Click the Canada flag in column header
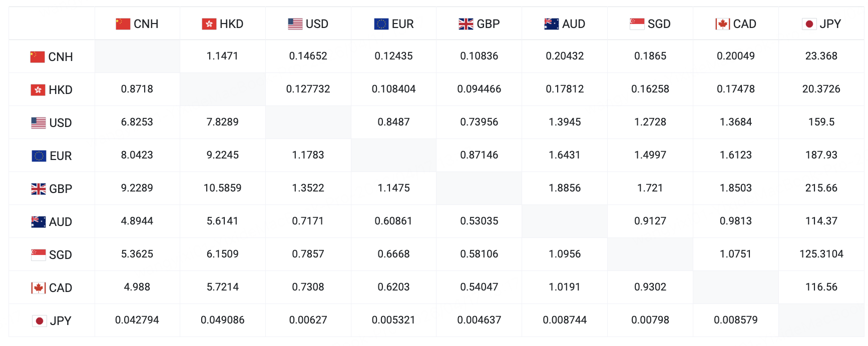This screenshot has width=868, height=346. coord(722,24)
